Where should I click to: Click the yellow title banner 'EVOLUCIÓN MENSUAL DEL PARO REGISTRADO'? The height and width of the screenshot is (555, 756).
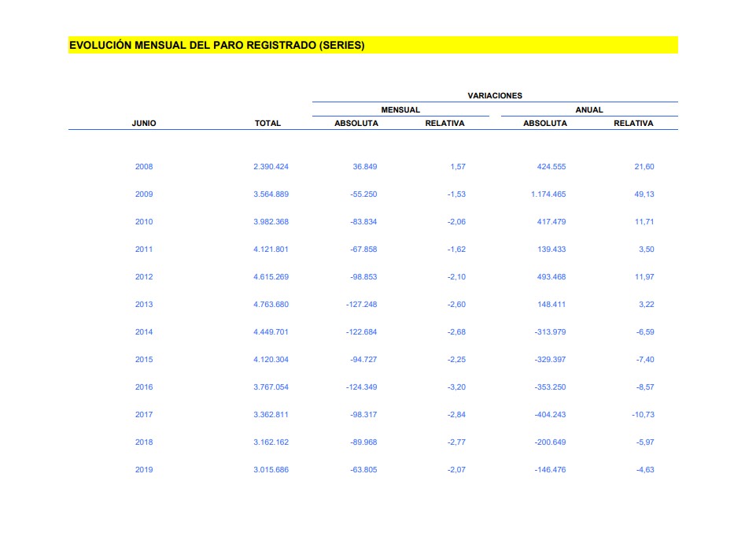click(x=217, y=46)
